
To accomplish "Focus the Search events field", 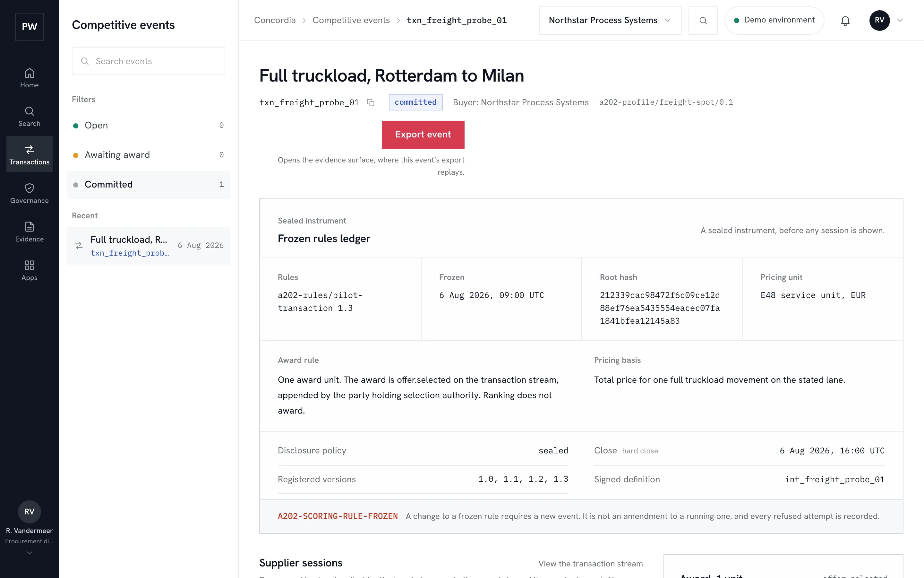I will coord(149,61).
